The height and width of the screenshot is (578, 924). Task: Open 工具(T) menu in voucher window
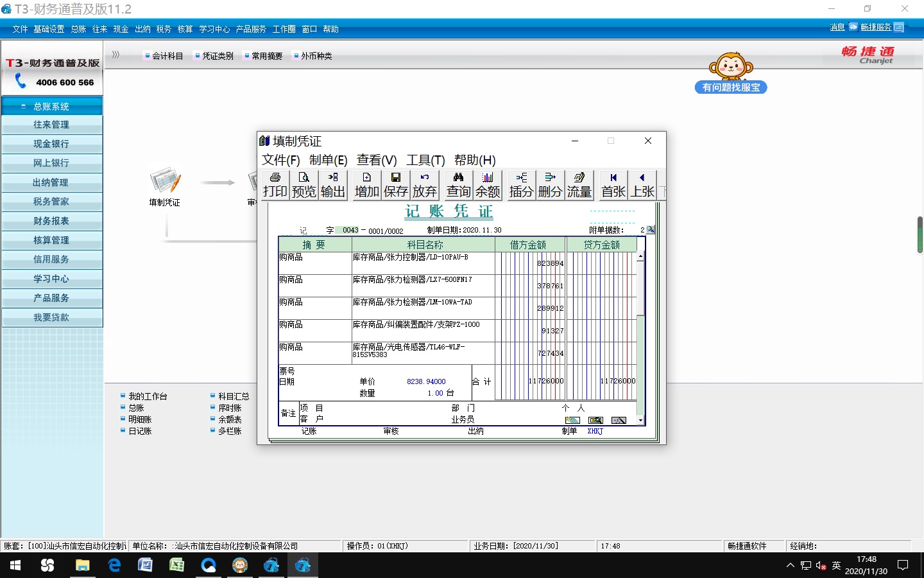[x=425, y=160]
